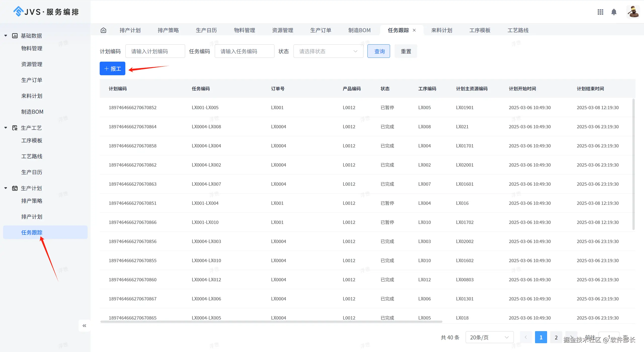The image size is (644, 352).
Task: Switch to the 排产计划 tab
Action: pyautogui.click(x=130, y=30)
